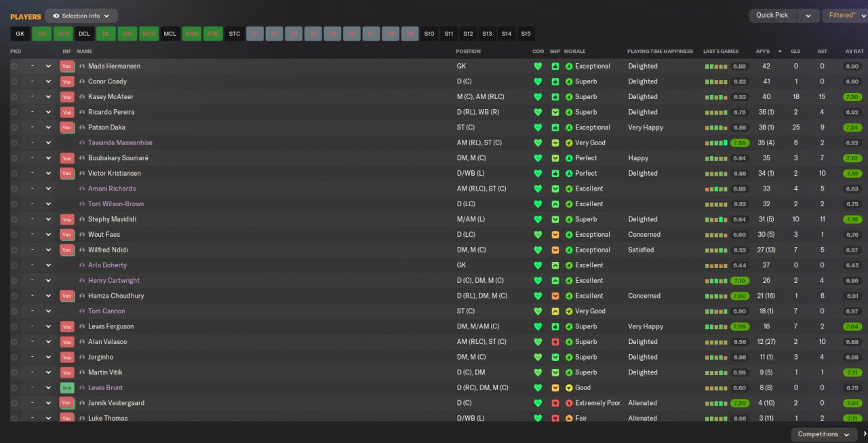Open the Selection Info dropdown
Viewport: 868px width, 443px height.
point(81,16)
